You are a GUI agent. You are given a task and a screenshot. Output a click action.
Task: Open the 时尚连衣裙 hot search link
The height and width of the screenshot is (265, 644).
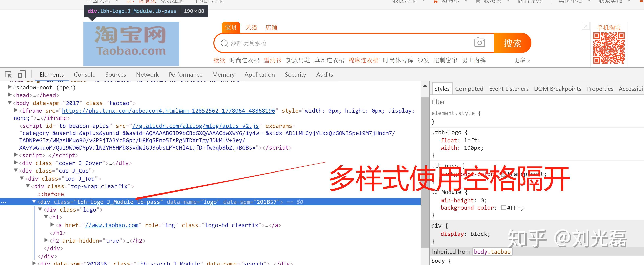pos(244,60)
